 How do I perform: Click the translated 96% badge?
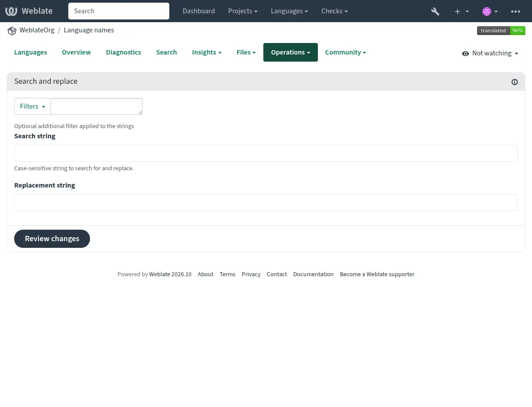pos(501,31)
